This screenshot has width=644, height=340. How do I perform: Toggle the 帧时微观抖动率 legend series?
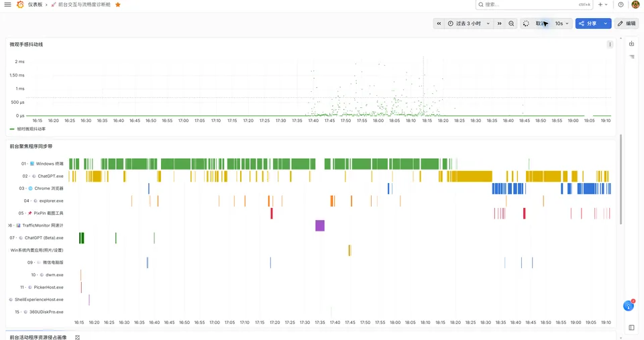pos(32,129)
